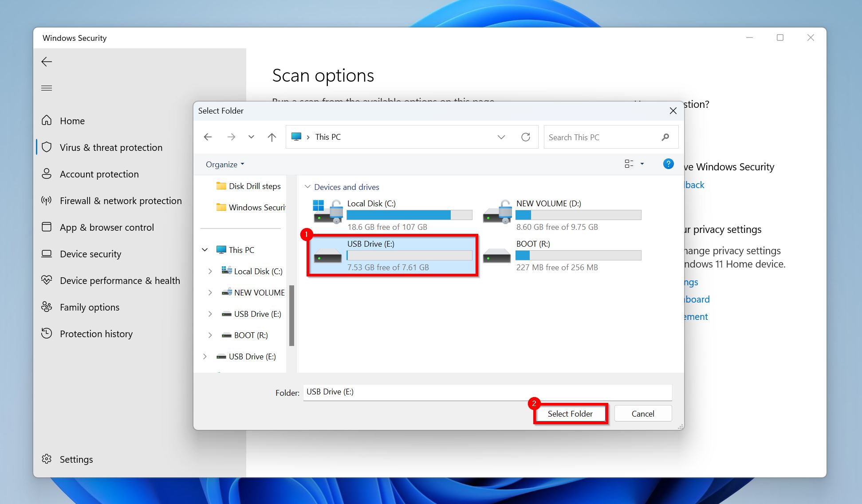Image resolution: width=862 pixels, height=504 pixels.
Task: Select the Windows Security folder in tree
Action: coord(251,207)
